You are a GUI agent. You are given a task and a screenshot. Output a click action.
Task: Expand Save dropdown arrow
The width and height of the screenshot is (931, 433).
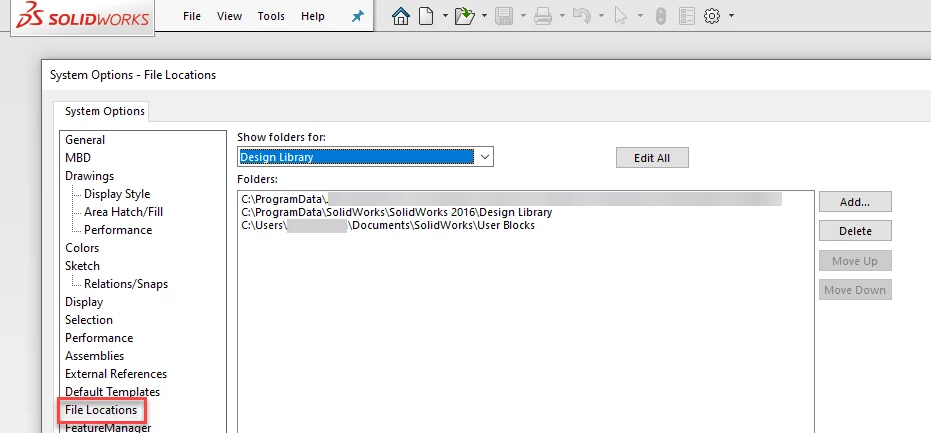click(523, 16)
